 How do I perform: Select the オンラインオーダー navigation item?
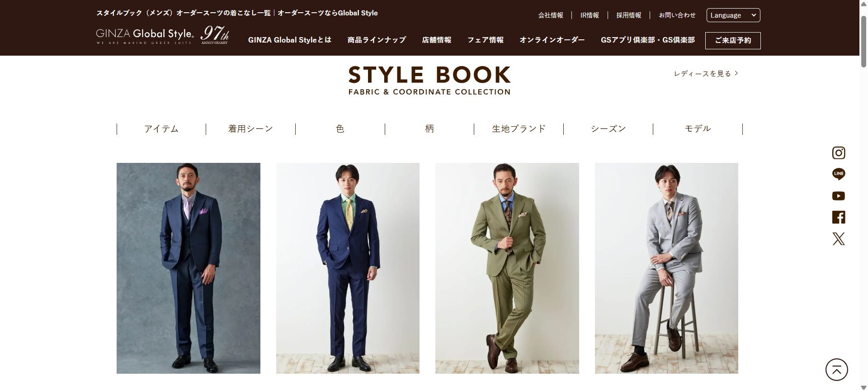click(x=552, y=40)
